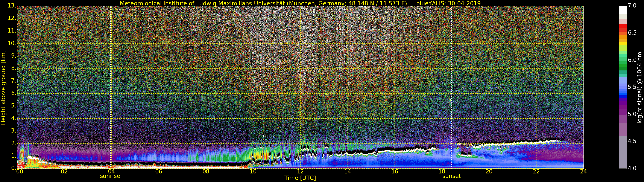This screenshot has height=182, width=644.
Task: Click the 5. label on the height axis
Action: pyautogui.click(x=13, y=106)
